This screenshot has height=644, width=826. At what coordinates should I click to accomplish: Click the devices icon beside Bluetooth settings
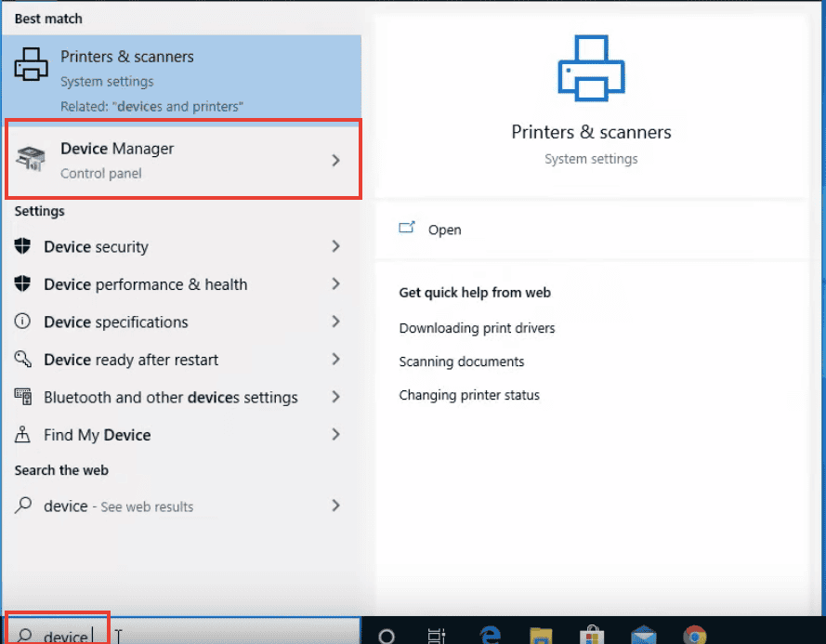point(22,396)
